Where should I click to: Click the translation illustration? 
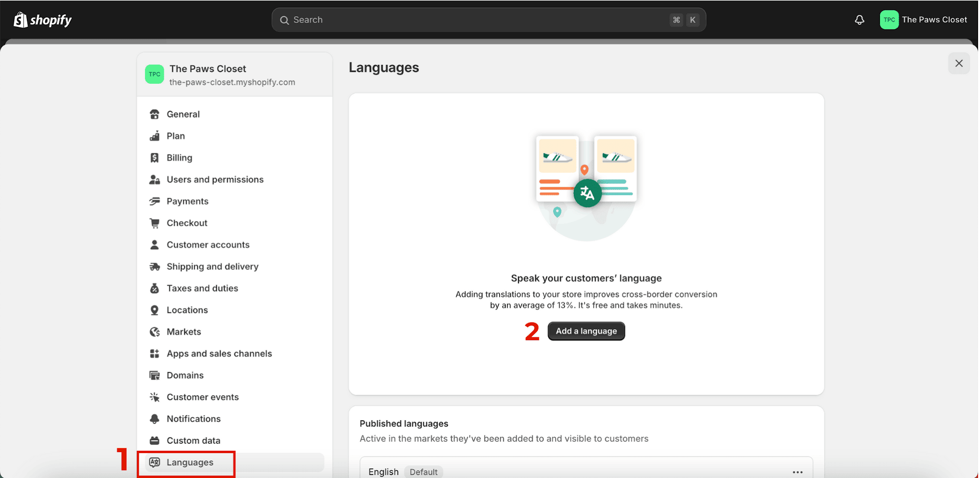click(586, 188)
